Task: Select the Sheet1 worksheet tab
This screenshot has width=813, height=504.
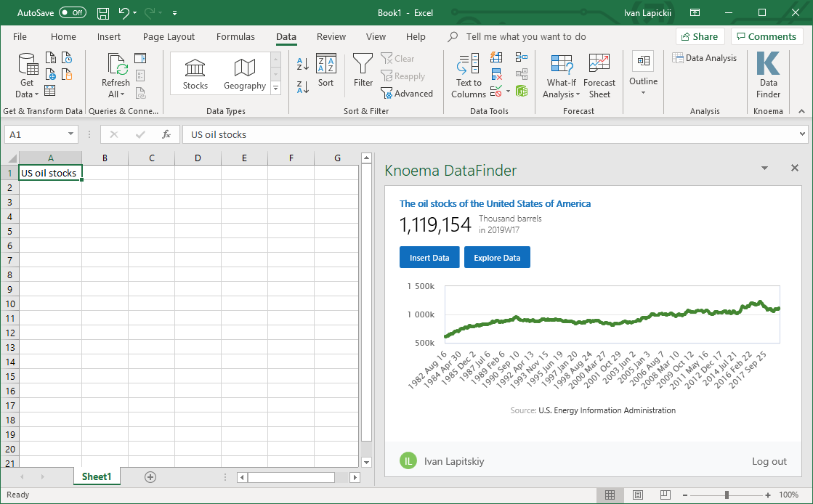Action: coord(97,476)
